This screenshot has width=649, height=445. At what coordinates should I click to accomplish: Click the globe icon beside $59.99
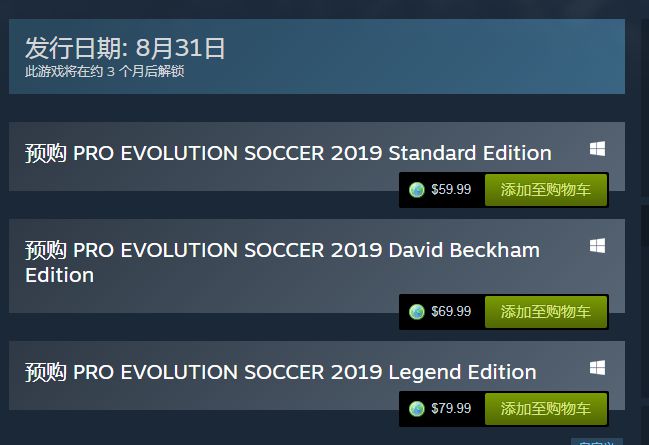coord(417,190)
